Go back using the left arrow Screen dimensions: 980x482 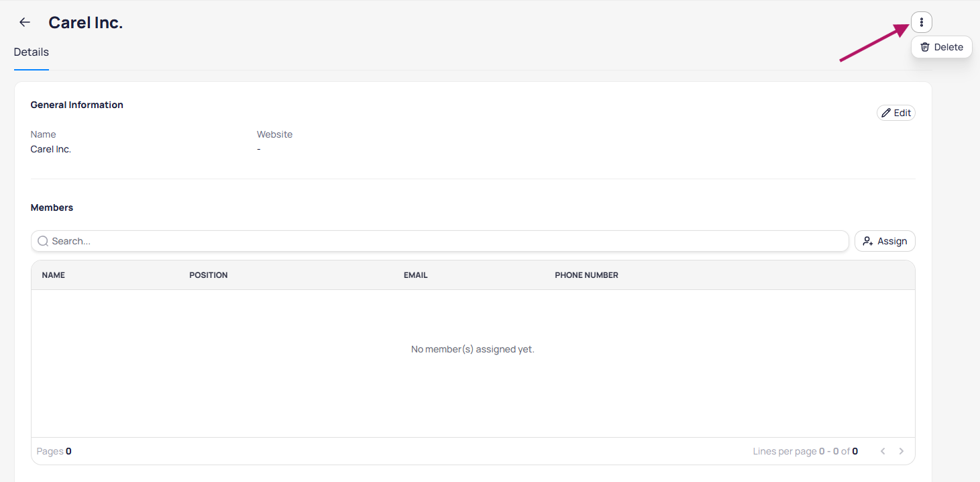pyautogui.click(x=25, y=22)
